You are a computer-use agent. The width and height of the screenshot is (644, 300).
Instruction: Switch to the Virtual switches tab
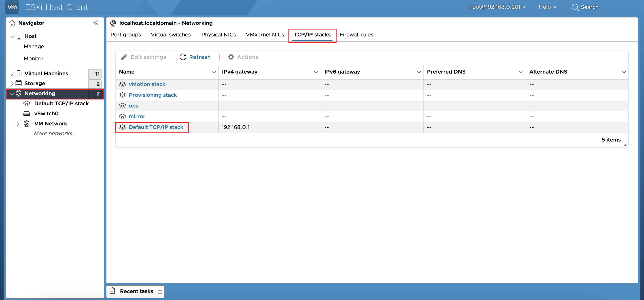(171, 35)
